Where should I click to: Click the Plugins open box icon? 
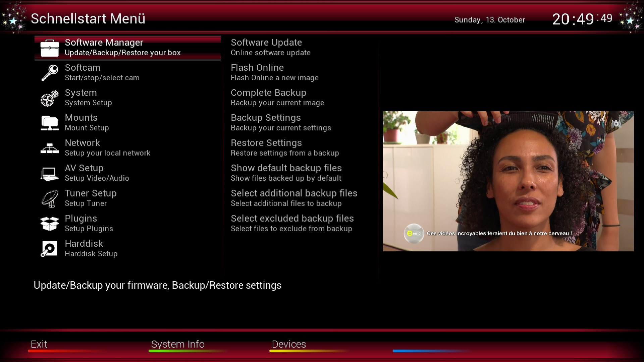pyautogui.click(x=49, y=224)
